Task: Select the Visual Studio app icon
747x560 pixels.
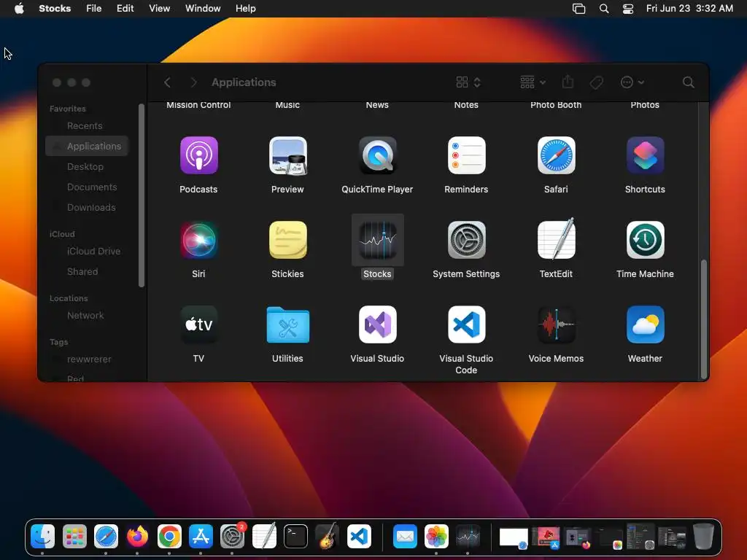Action: [x=377, y=324]
